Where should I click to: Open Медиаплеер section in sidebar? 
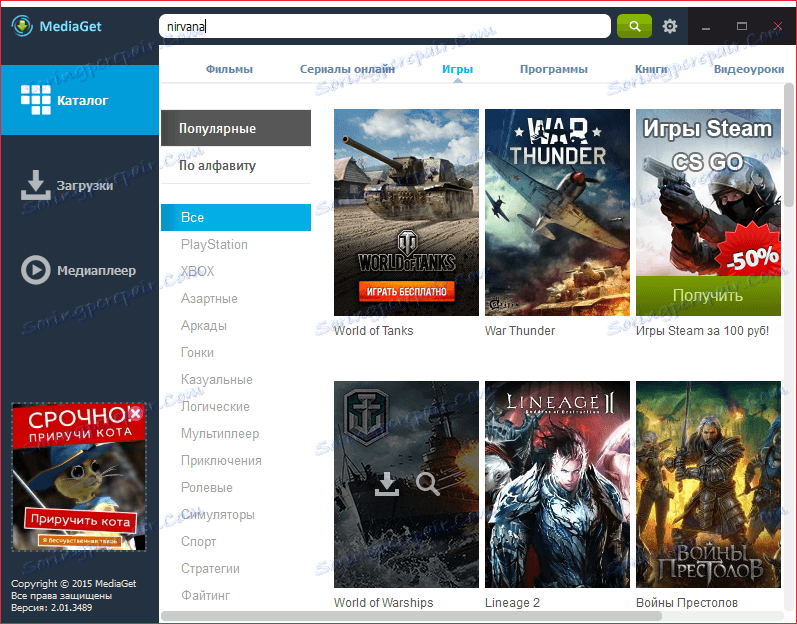point(80,270)
